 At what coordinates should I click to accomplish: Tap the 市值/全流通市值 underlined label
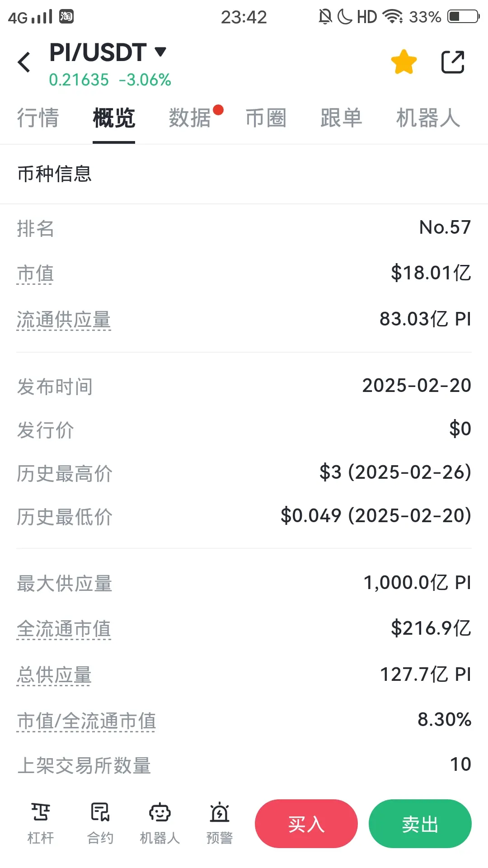click(x=86, y=721)
